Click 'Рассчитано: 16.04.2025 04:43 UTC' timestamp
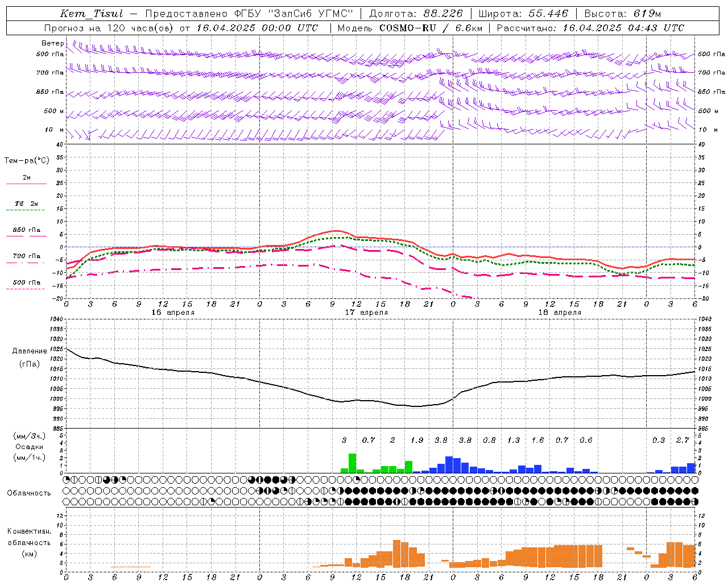This screenshot has width=728, height=582. tap(590, 28)
